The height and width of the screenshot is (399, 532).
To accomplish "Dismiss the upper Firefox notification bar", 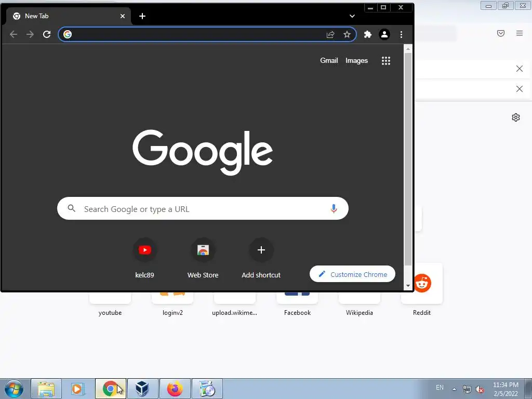I will 519,69.
